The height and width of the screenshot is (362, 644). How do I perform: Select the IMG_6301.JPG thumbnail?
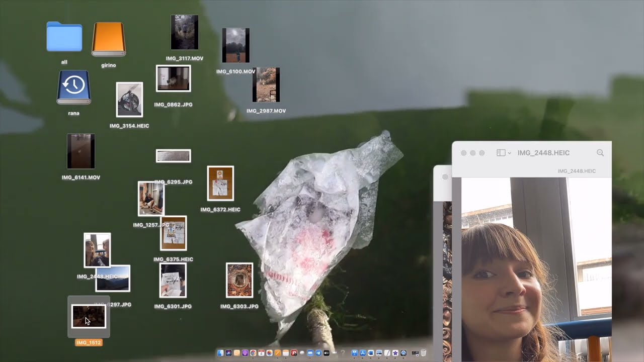coord(173,280)
